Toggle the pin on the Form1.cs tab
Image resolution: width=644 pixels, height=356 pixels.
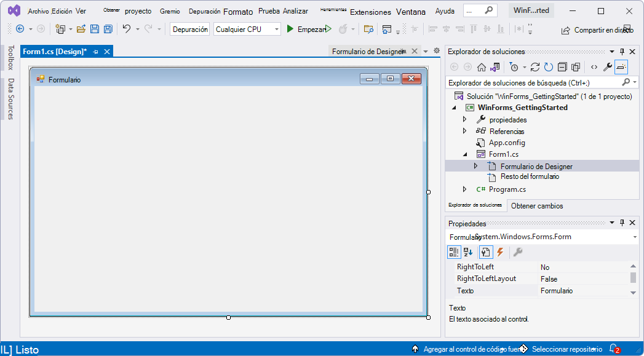pyautogui.click(x=96, y=51)
